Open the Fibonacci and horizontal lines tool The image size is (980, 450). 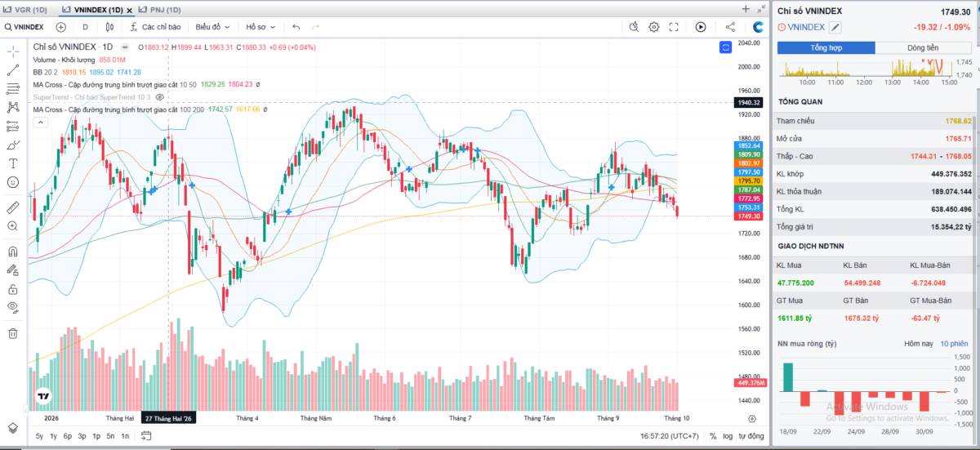(x=12, y=88)
